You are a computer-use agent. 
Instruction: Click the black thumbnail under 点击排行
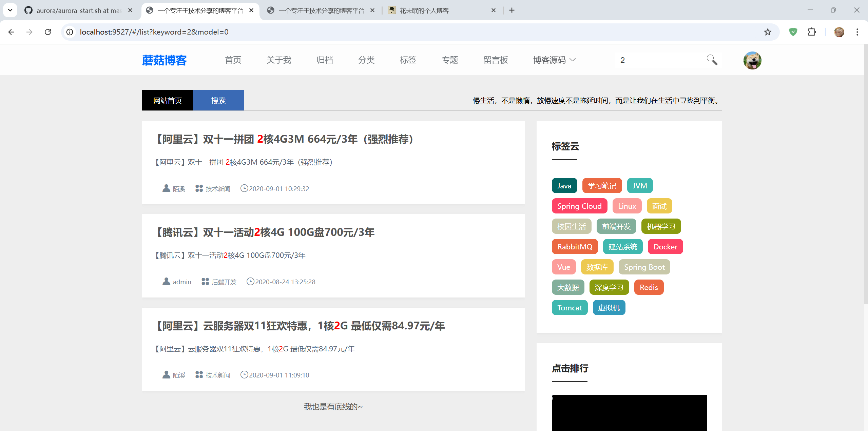(x=629, y=413)
